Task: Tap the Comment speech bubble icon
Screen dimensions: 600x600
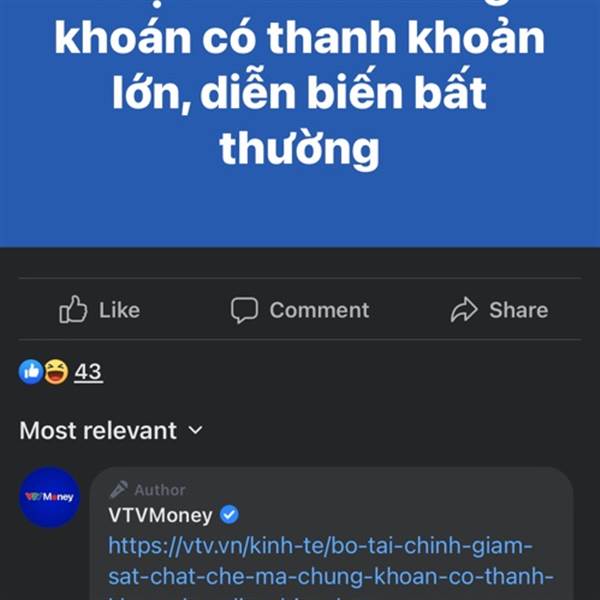Action: (244, 310)
